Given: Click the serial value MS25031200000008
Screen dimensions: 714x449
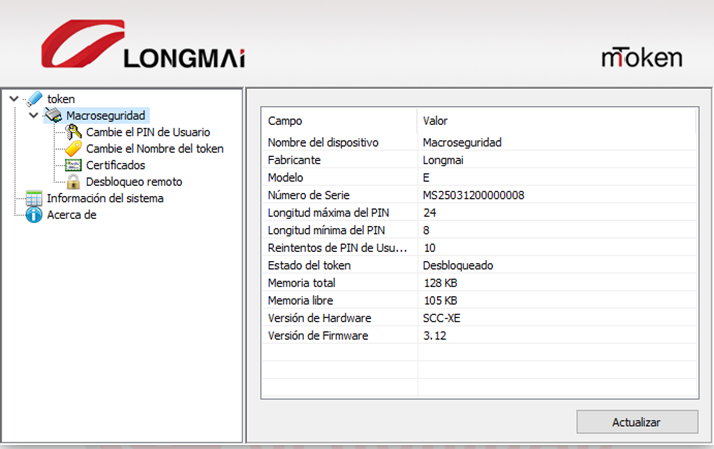Looking at the screenshot, I should click(x=474, y=195).
